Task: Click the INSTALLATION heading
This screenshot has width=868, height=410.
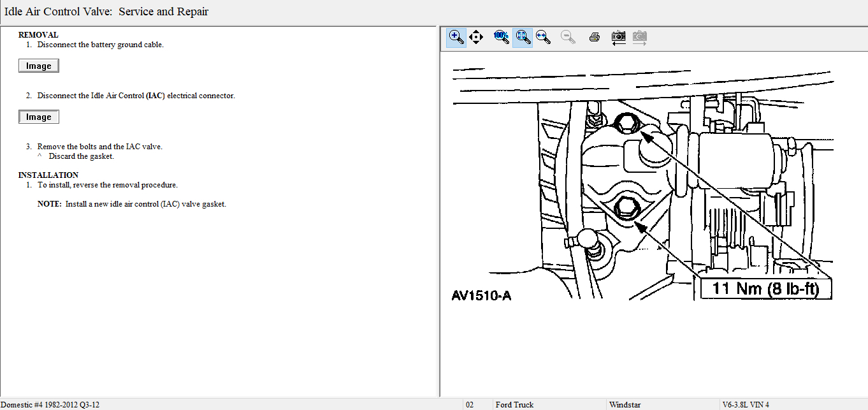Action: 48,175
